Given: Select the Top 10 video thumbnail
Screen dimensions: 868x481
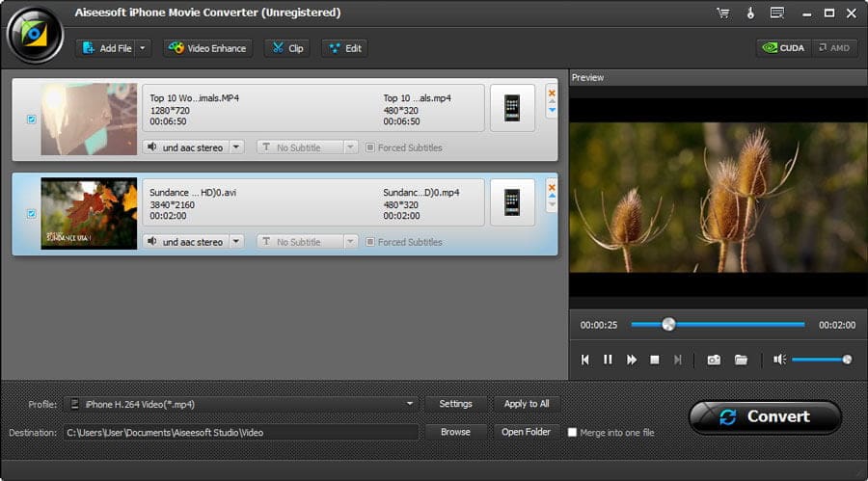Looking at the screenshot, I should [89, 119].
